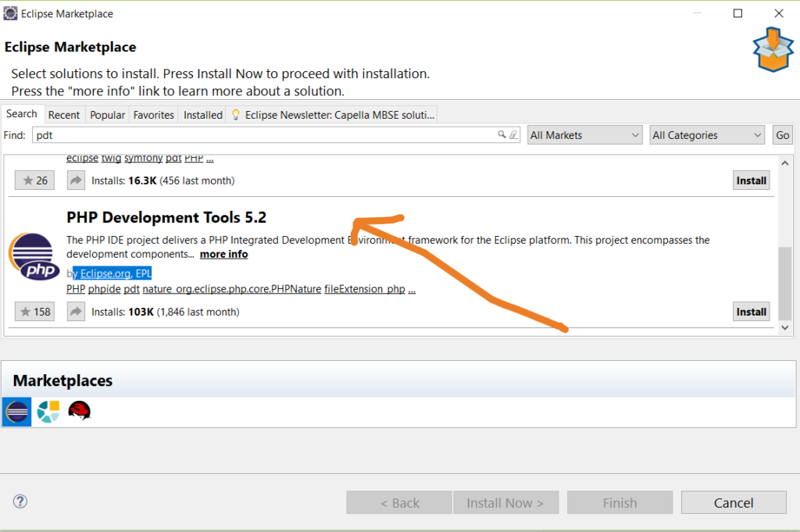800x532 pixels.
Task: Click the colorful pie-chart marketplace icon
Action: [47, 412]
